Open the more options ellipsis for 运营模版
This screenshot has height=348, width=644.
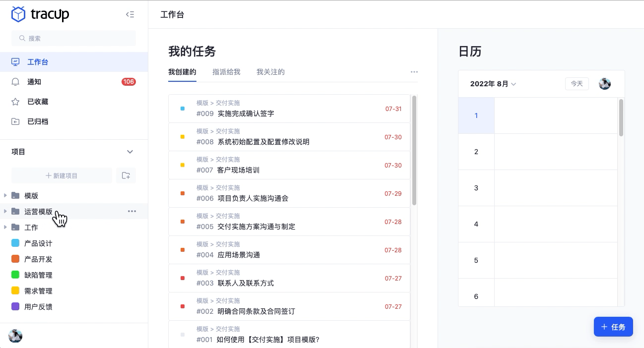131,211
